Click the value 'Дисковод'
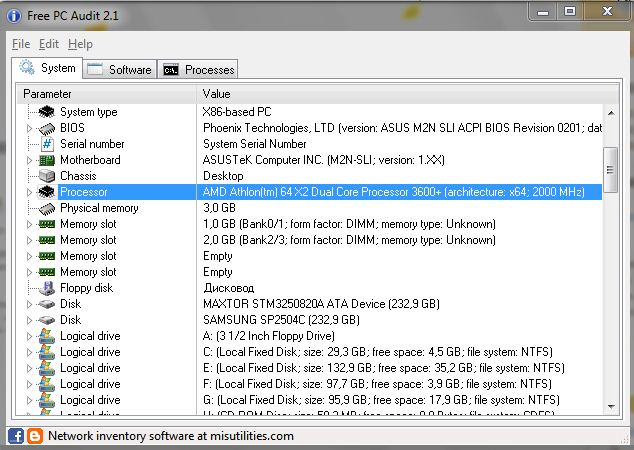This screenshot has width=634, height=450. pos(228,288)
